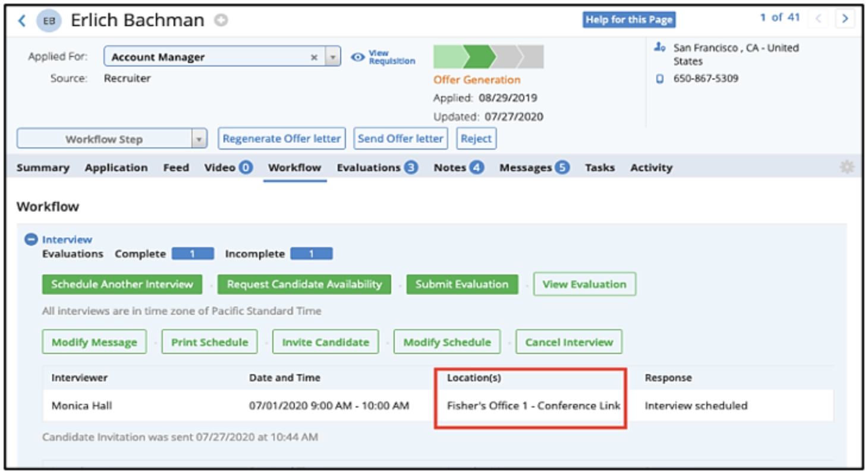
Task: Click Modify Message button
Action: tap(95, 342)
